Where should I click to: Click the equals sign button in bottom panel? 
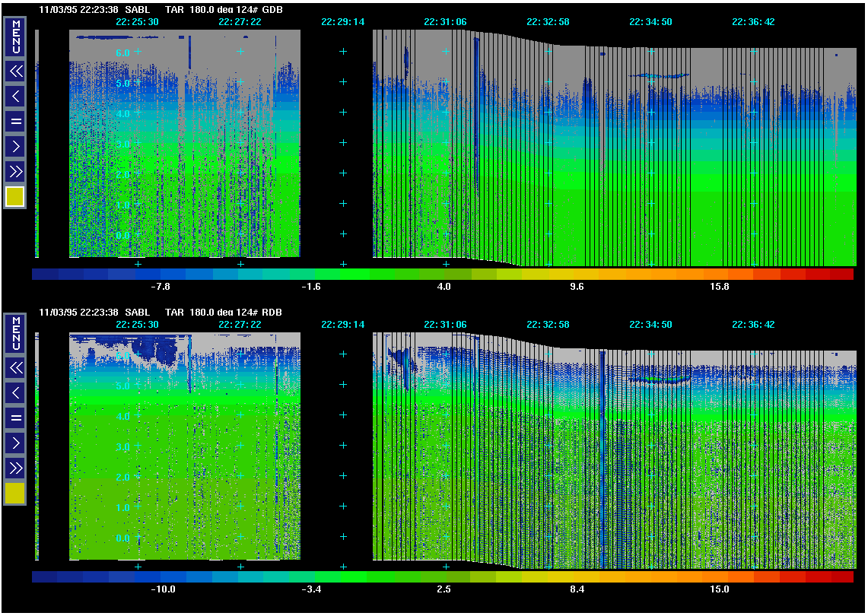coord(15,418)
